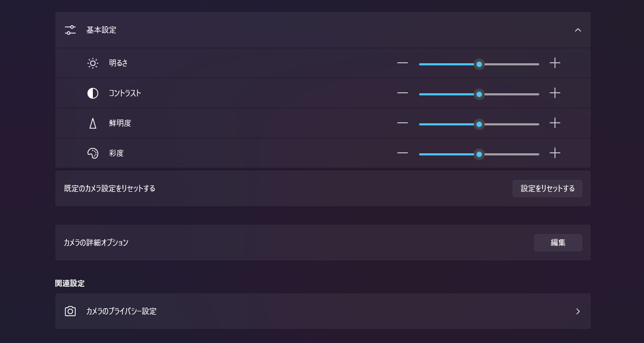The image size is (644, 343).
Task: Increase 明るさ with the plus button
Action: [555, 63]
